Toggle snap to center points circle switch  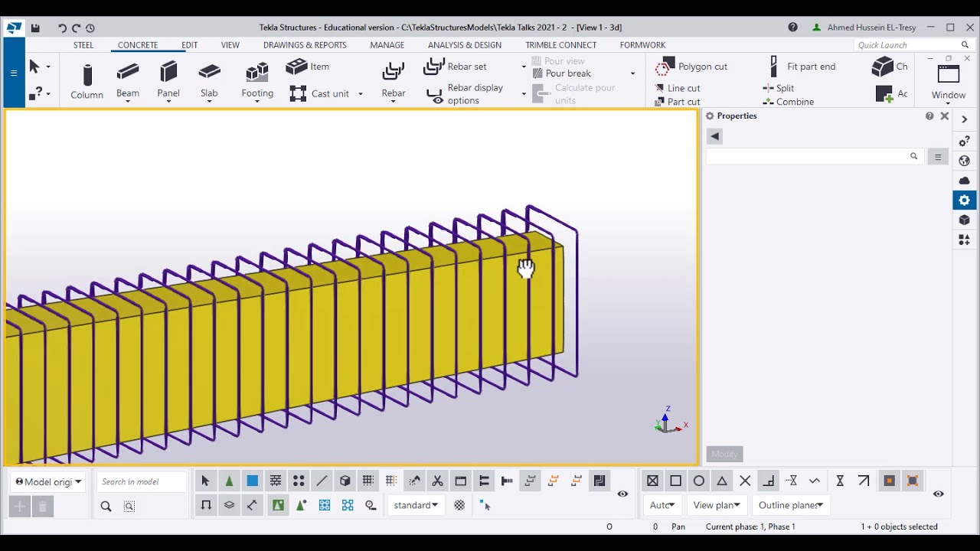coord(699,481)
